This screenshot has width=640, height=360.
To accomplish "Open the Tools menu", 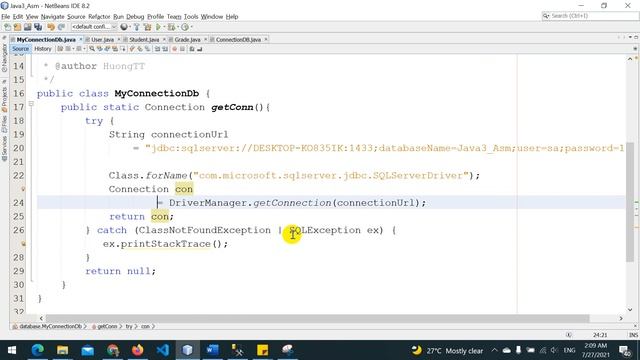I will coord(191,17).
